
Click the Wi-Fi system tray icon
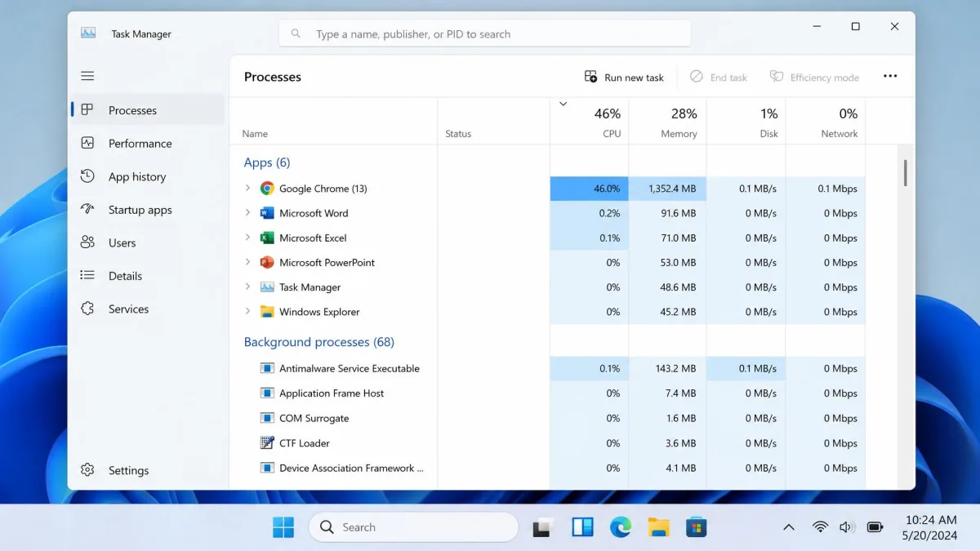[x=820, y=527]
